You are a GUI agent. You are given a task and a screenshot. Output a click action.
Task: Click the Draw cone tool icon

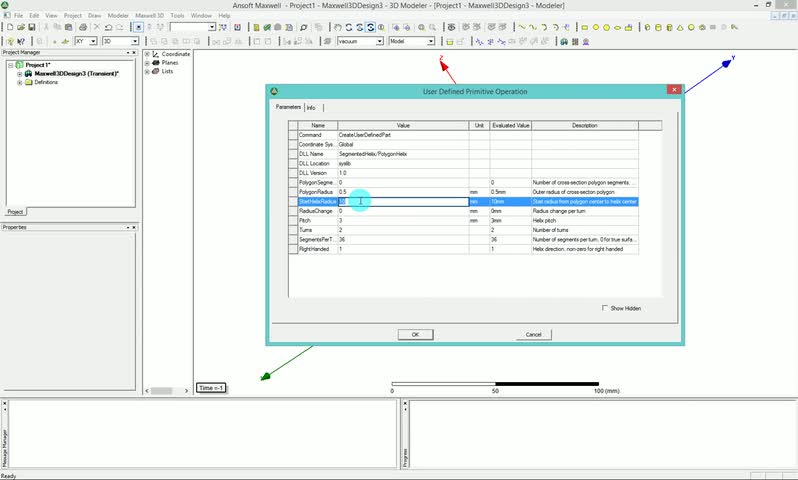click(x=680, y=27)
